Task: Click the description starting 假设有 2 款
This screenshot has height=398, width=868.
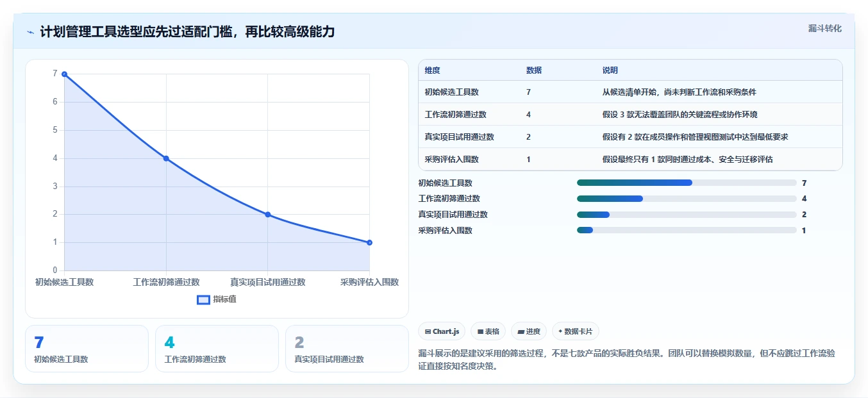Action: pos(695,137)
